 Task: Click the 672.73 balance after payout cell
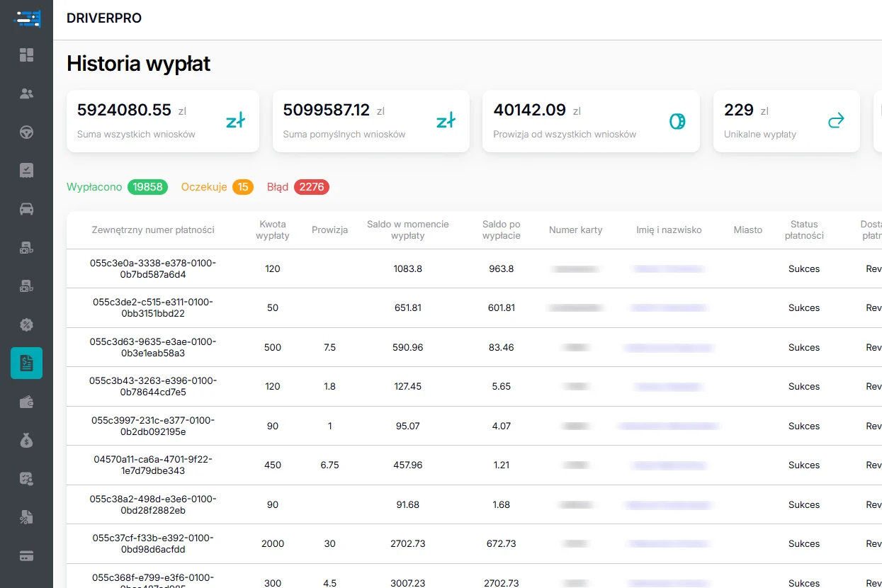coord(502,543)
